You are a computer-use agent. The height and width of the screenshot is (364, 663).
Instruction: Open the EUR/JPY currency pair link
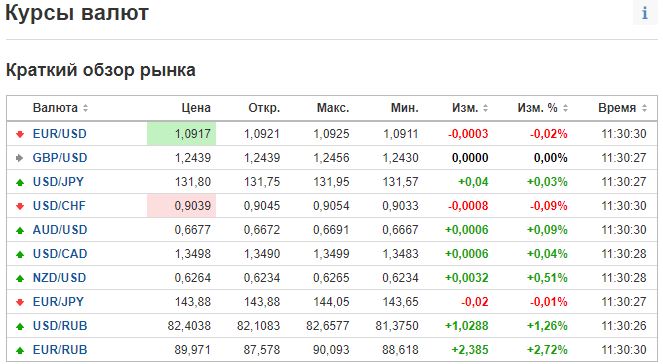click(58, 302)
